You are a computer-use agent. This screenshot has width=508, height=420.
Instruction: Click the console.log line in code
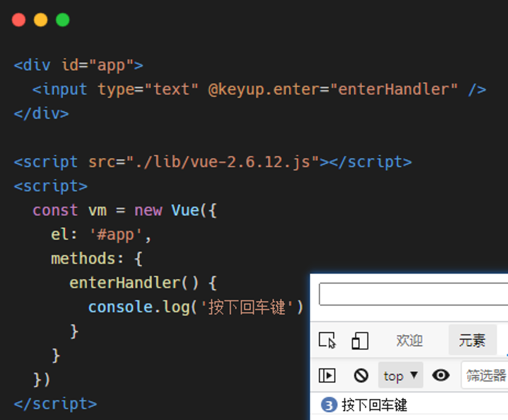pyautogui.click(x=196, y=307)
